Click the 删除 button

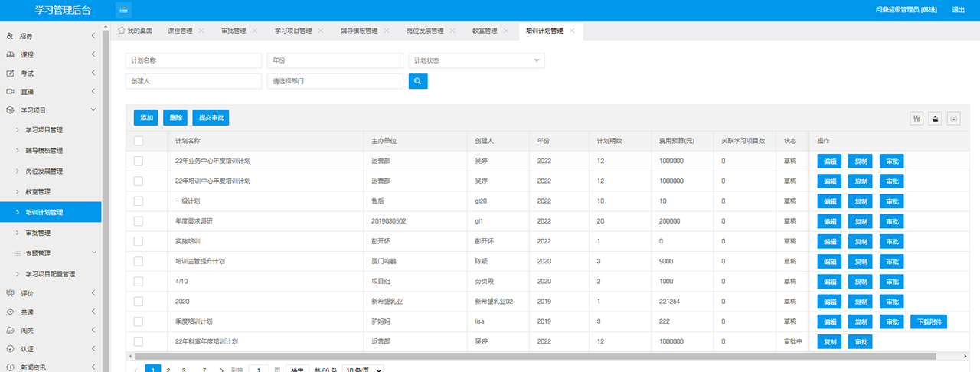click(175, 118)
